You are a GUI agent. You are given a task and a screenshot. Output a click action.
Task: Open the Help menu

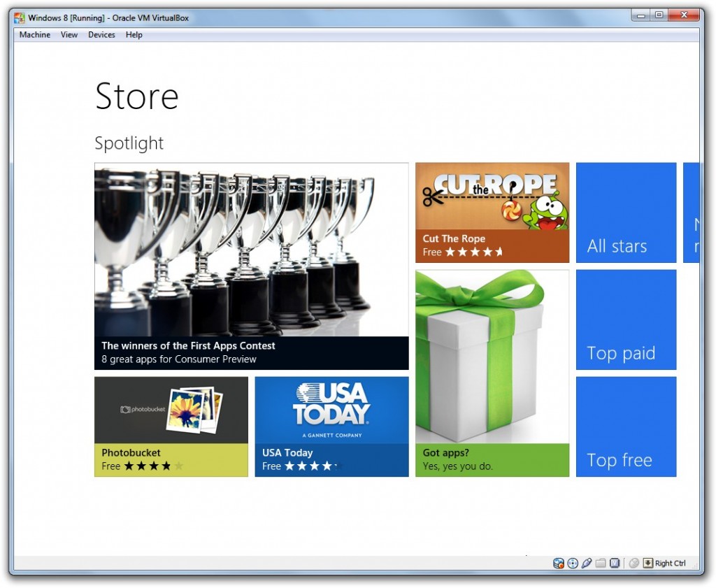coord(134,34)
